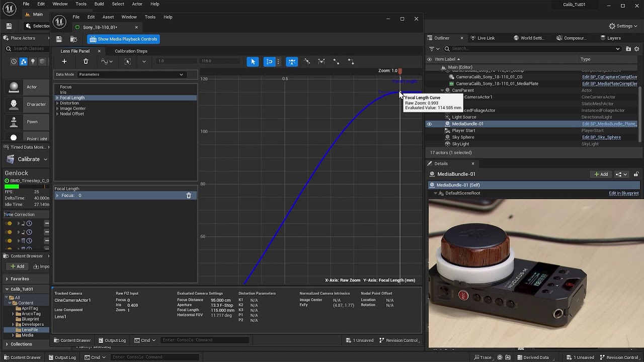Image resolution: width=644 pixels, height=362 pixels.
Task: Delete the Focus 0 entry
Action: pos(189,196)
